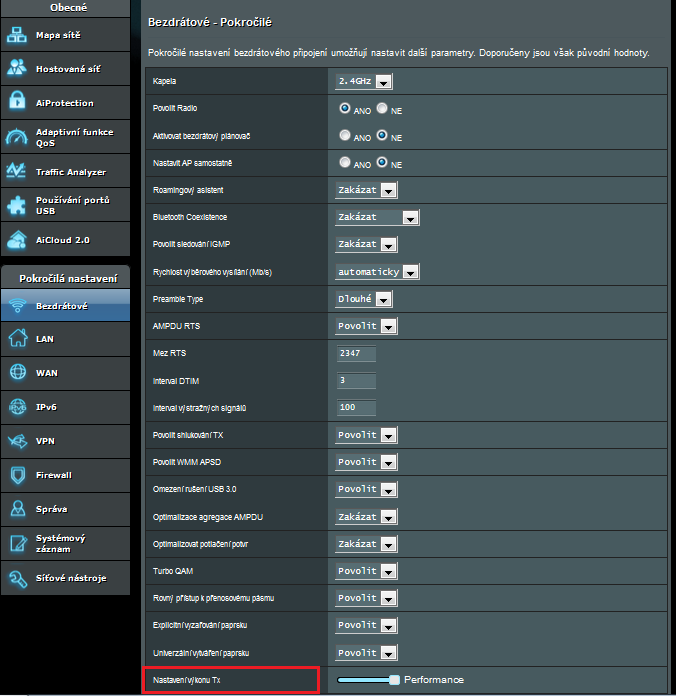Click the Interval DTIM input field
The width and height of the screenshot is (676, 696).
click(x=356, y=380)
